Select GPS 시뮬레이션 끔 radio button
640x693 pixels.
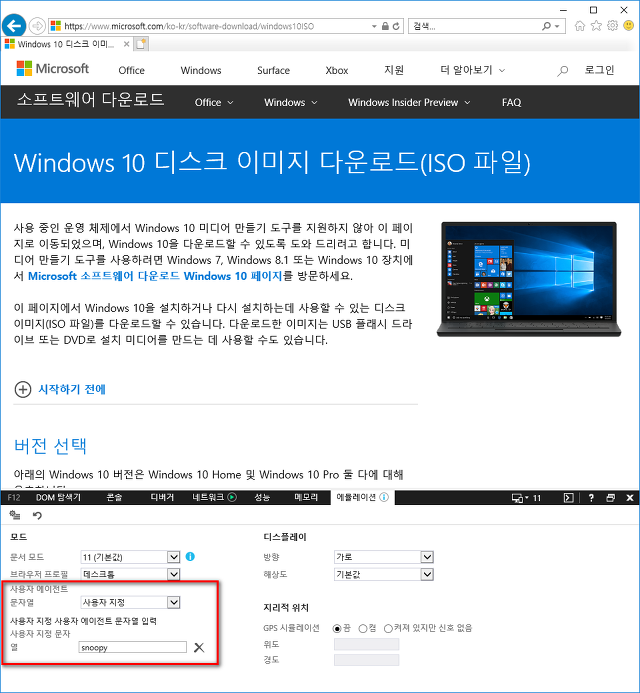(x=337, y=628)
